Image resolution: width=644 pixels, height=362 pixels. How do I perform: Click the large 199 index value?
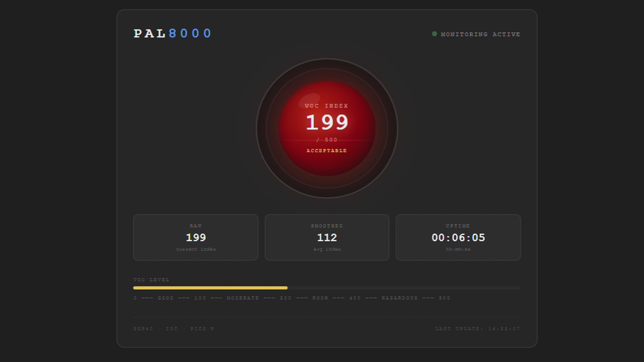pyautogui.click(x=327, y=122)
